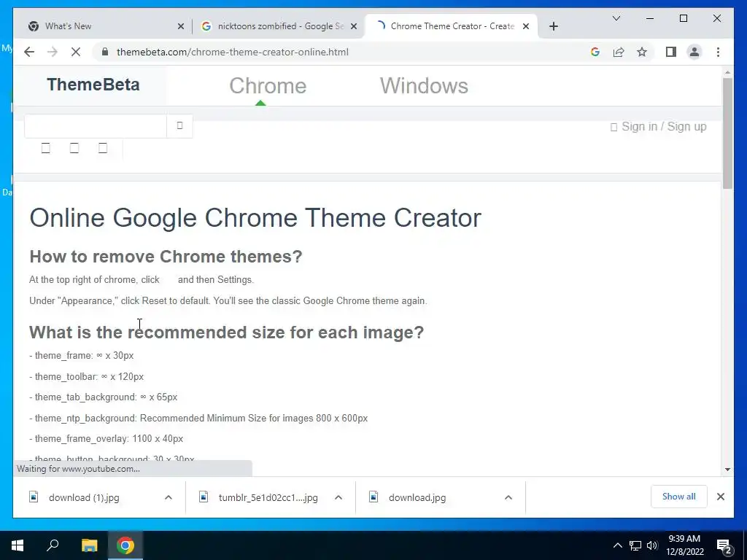Close the What's New tab
Viewport: 747px width, 560px height.
tap(181, 26)
